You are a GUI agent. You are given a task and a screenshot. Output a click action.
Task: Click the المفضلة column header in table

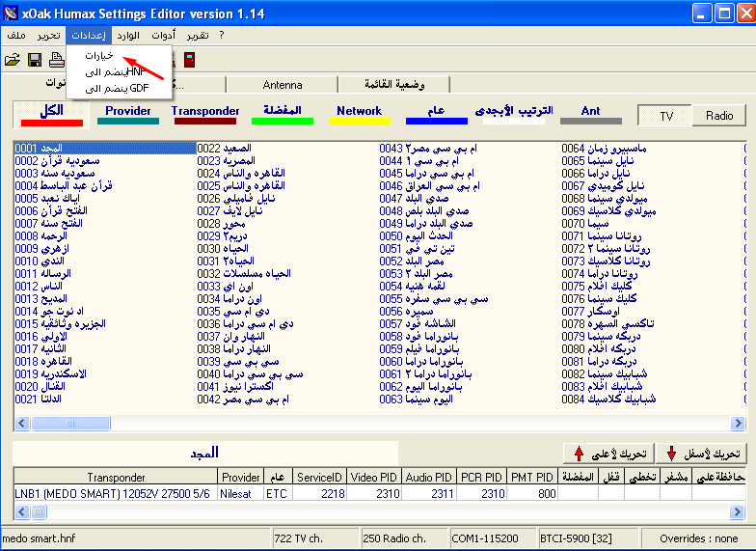tap(578, 477)
